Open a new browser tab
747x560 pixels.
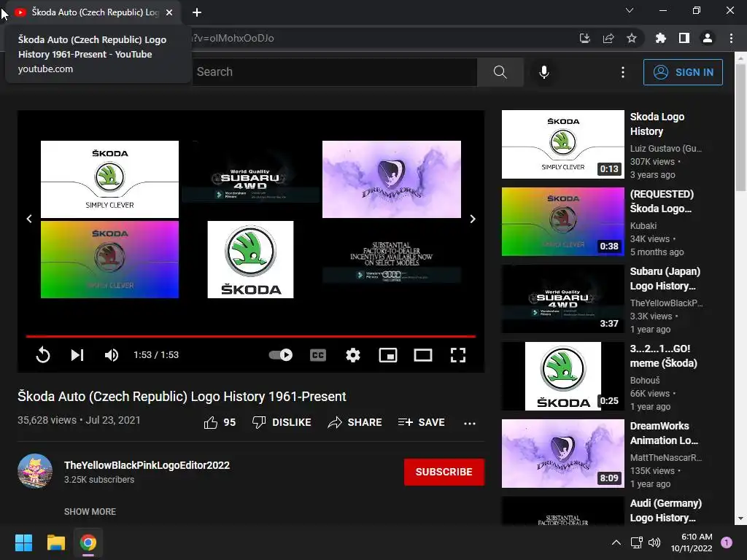pyautogui.click(x=197, y=12)
